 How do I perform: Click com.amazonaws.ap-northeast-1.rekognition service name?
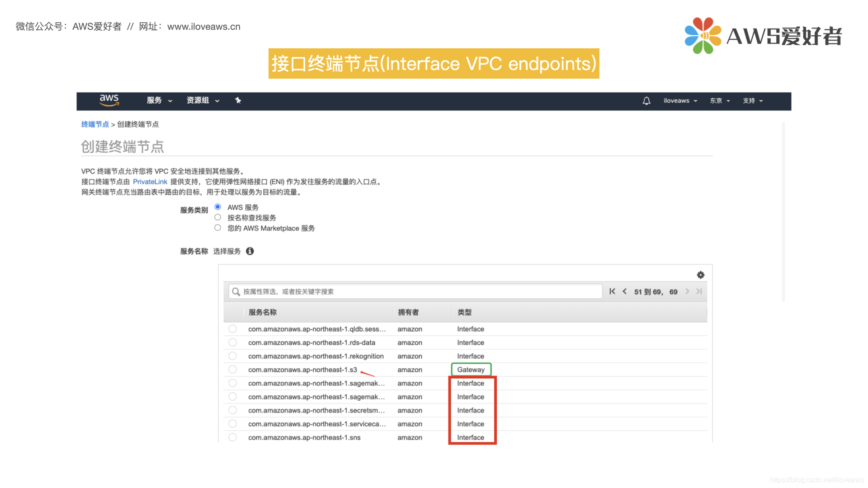[x=316, y=356]
